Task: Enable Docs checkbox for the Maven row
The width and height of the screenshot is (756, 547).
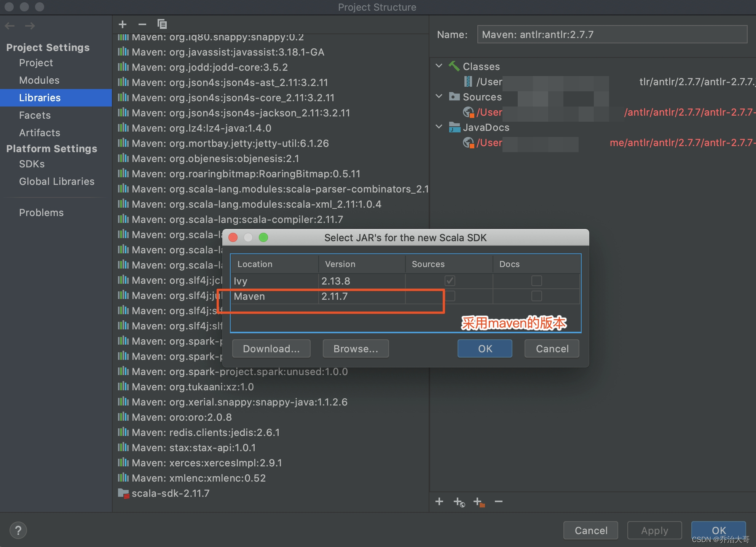Action: click(x=536, y=296)
